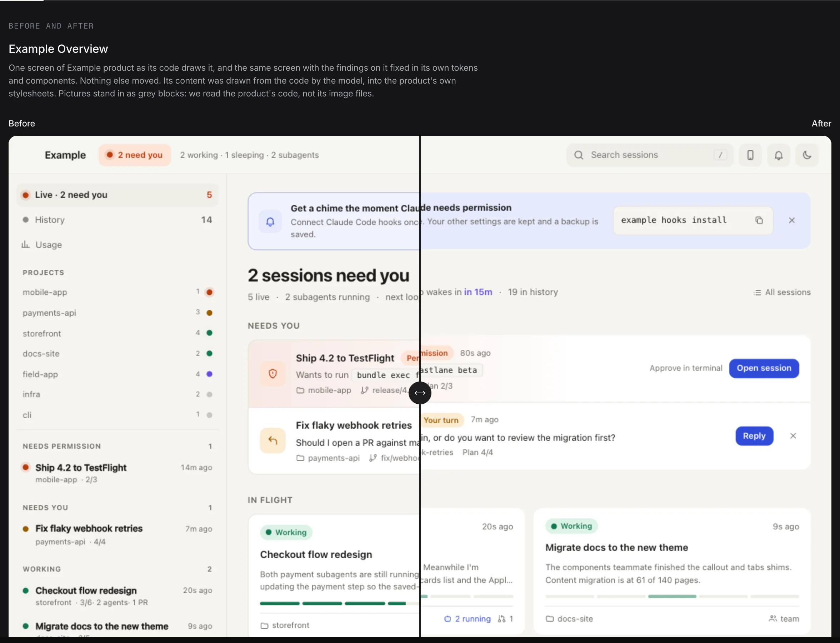This screenshot has width=840, height=643.
Task: Click the "Plan 4/4" label on Fix flaky card
Action: point(477,452)
